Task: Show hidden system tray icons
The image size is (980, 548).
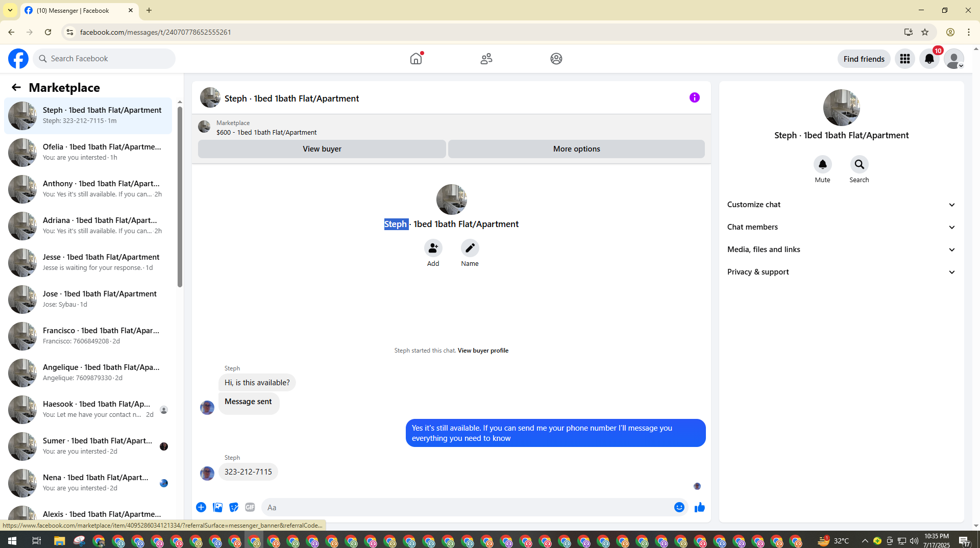Action: pyautogui.click(x=865, y=541)
